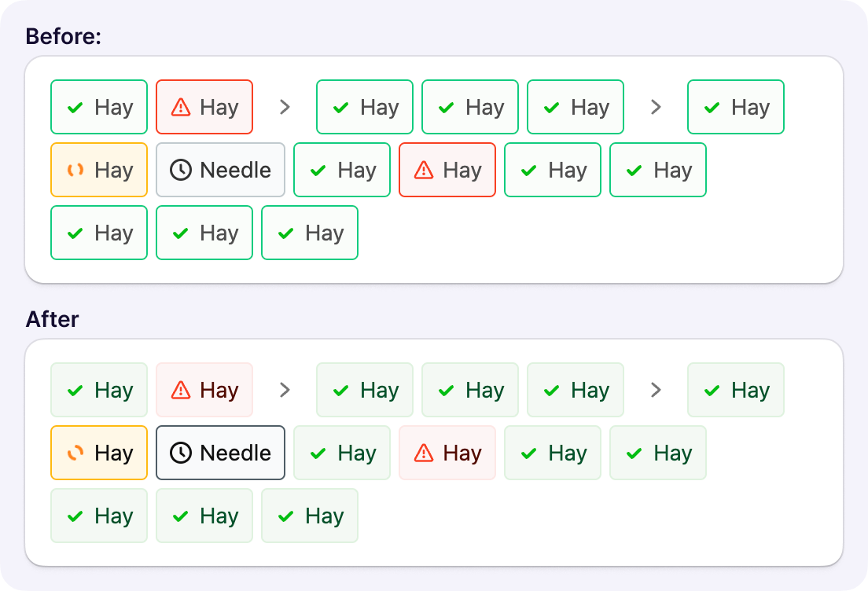Click the yellow loading Hay chip in Before panel
The width and height of the screenshot is (868, 591).
point(99,170)
